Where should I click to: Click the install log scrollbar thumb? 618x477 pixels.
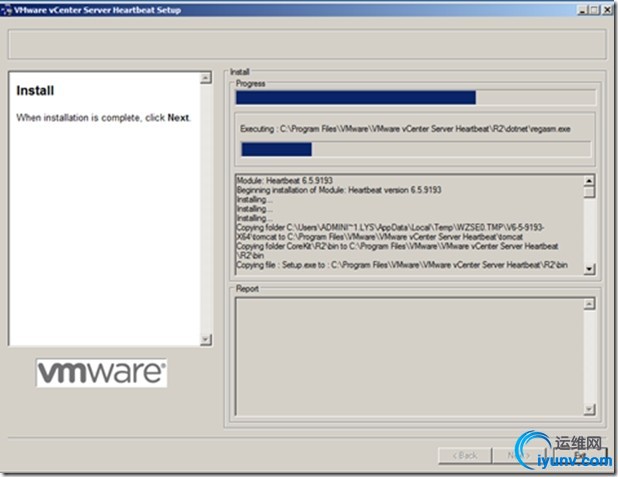coord(589,192)
